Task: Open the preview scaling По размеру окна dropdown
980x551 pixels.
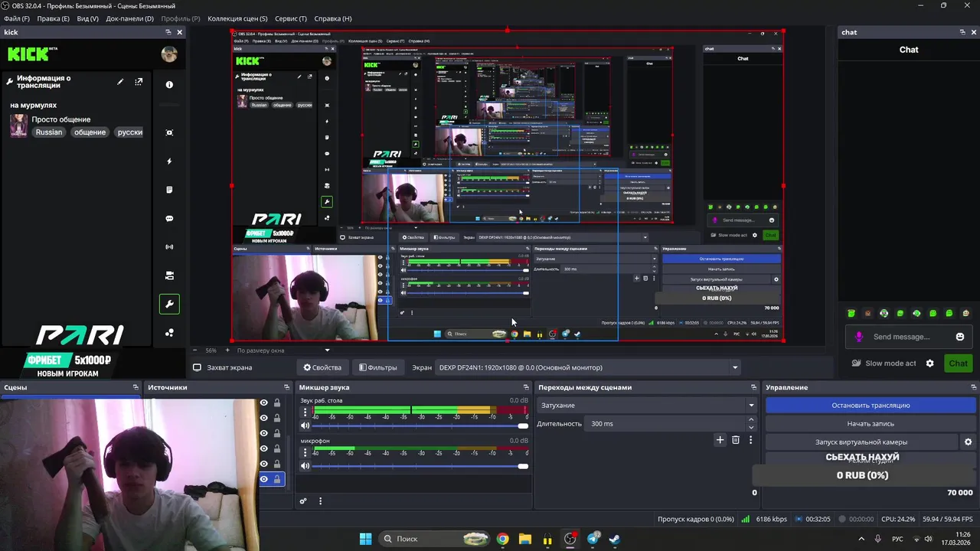Action: point(283,350)
